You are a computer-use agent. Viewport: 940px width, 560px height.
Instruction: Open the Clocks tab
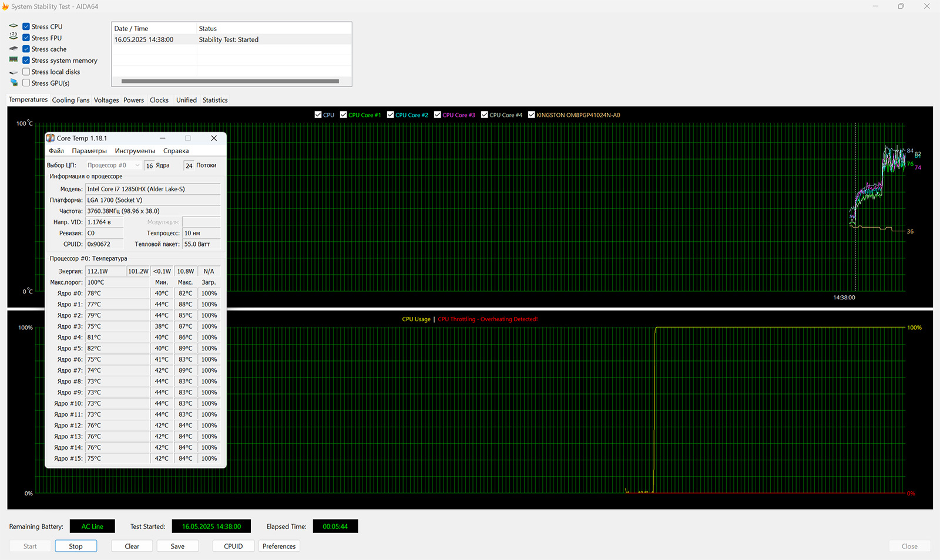[x=159, y=100]
